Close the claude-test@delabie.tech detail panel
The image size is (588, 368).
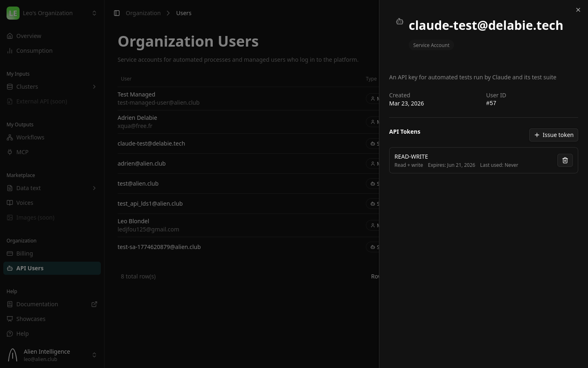(578, 10)
